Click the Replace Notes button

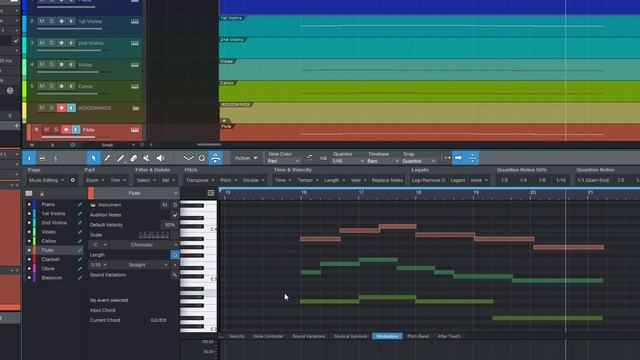pos(387,180)
